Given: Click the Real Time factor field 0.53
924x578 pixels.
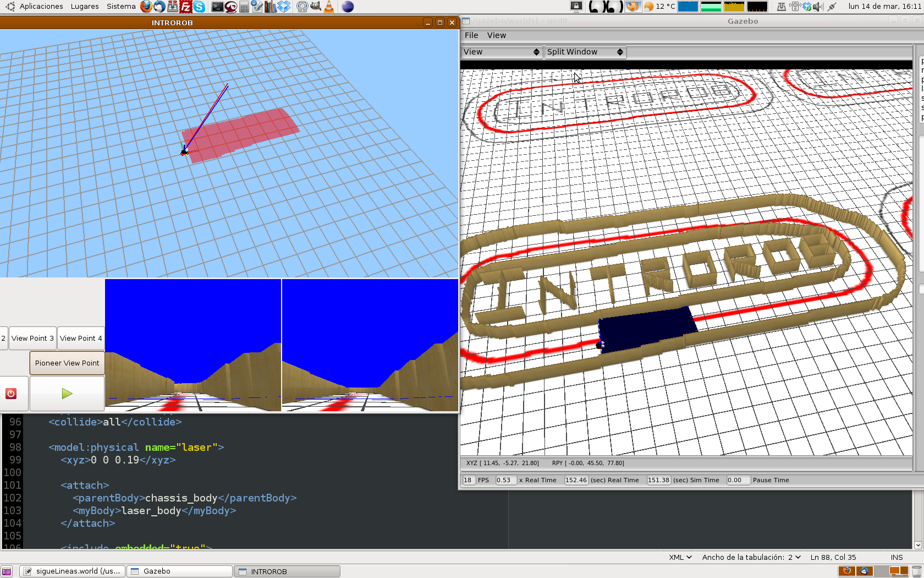Looking at the screenshot, I should click(506, 480).
